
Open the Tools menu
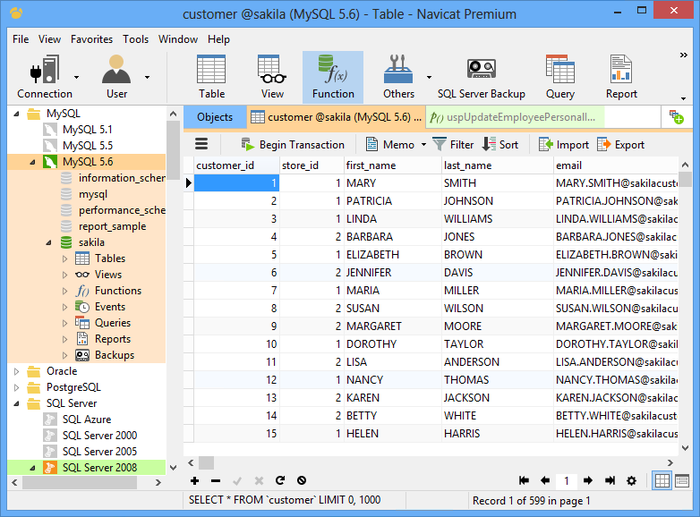[x=136, y=39]
